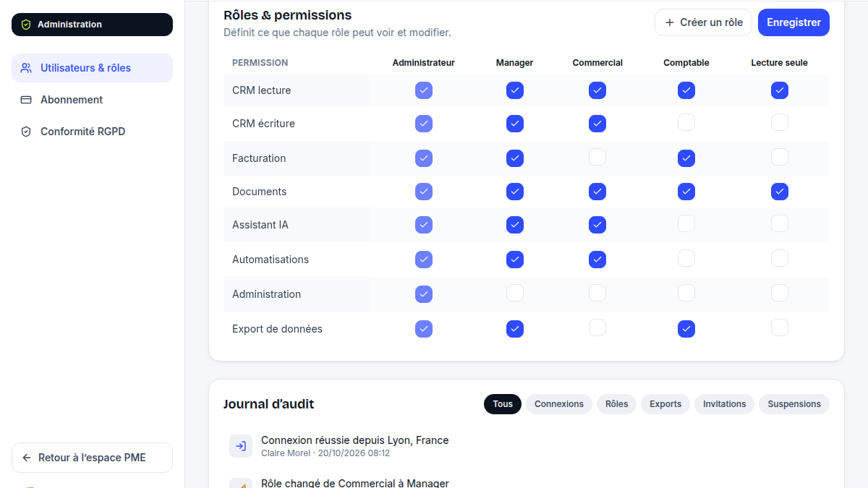The image size is (868, 488).
Task: Enable Administration permission for Comptable
Action: pyautogui.click(x=686, y=293)
